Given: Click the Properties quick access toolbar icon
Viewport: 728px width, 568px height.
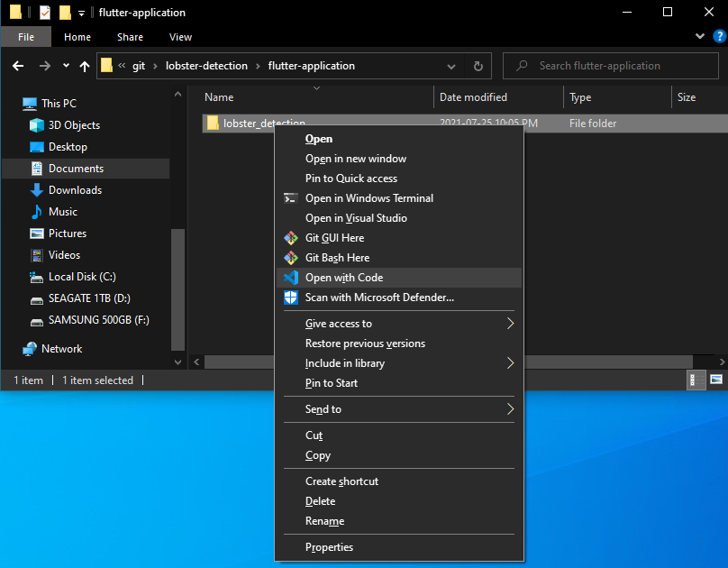Looking at the screenshot, I should pos(44,13).
